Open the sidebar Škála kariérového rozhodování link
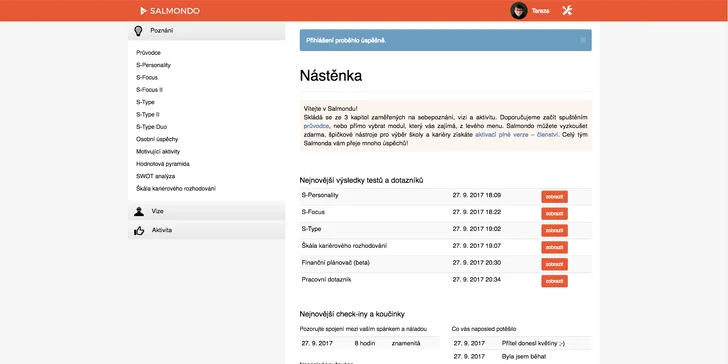The width and height of the screenshot is (728, 364). click(x=176, y=188)
